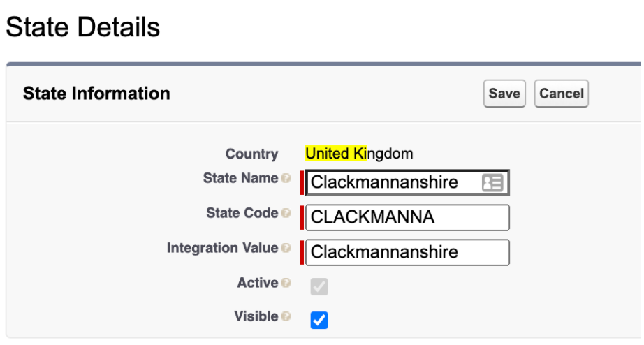This screenshot has height=345, width=644.
Task: Cancel editing the state details
Action: tap(561, 94)
